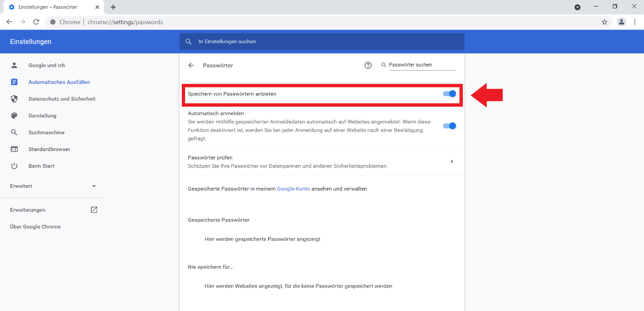Screen dimensions: 644x311
Task: Open Darstellung settings section
Action: click(x=42, y=116)
